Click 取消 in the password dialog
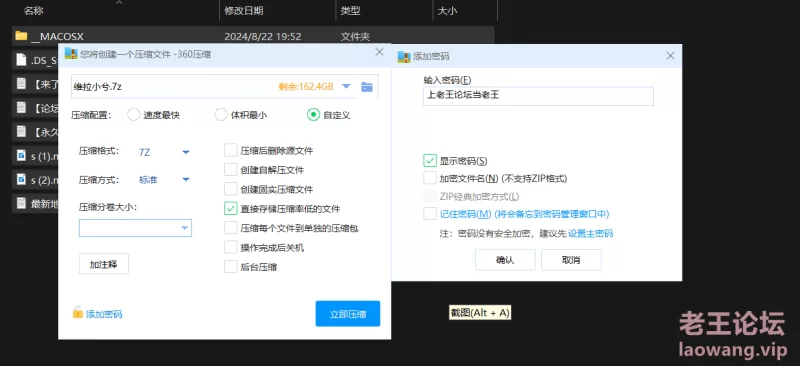 click(x=571, y=260)
